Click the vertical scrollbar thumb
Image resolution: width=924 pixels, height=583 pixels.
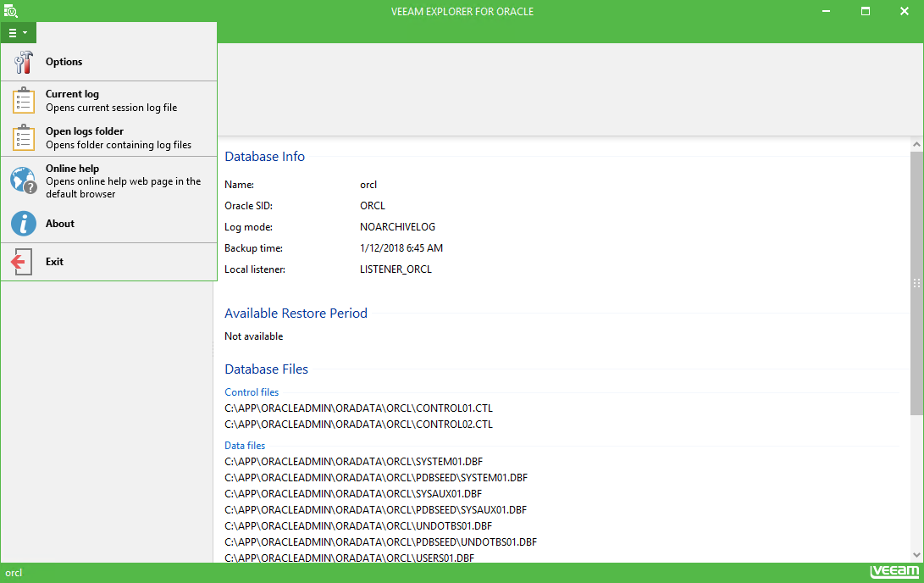coord(916,283)
